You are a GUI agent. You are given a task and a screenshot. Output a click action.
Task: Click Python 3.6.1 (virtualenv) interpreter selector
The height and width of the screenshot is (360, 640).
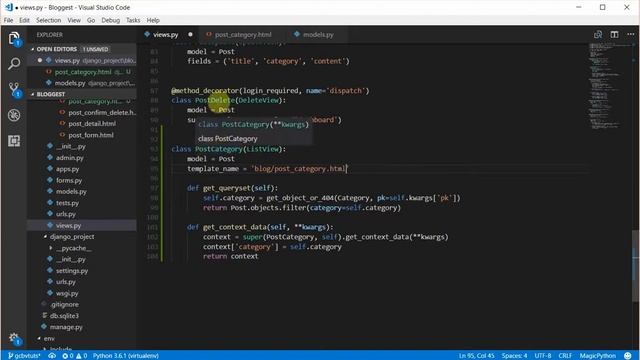click(x=126, y=356)
